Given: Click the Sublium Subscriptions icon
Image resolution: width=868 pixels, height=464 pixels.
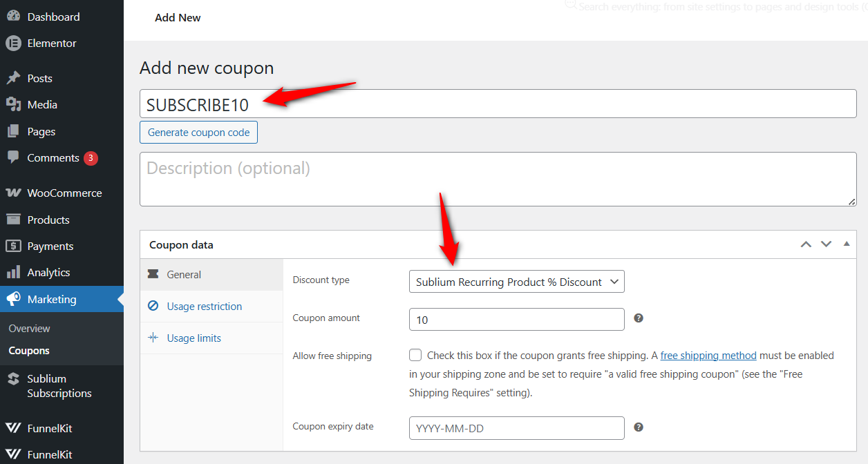Looking at the screenshot, I should coord(13,379).
